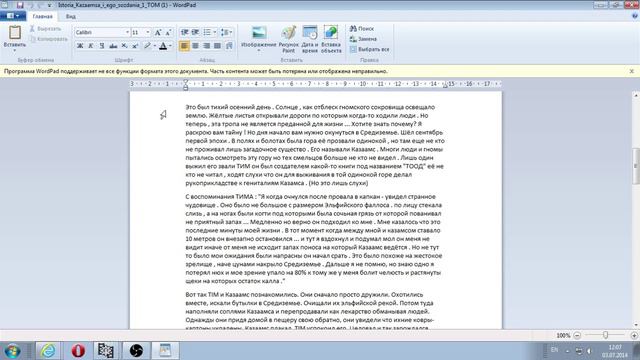
Task: Toggle italic (К) formatting
Action: pos(91,46)
